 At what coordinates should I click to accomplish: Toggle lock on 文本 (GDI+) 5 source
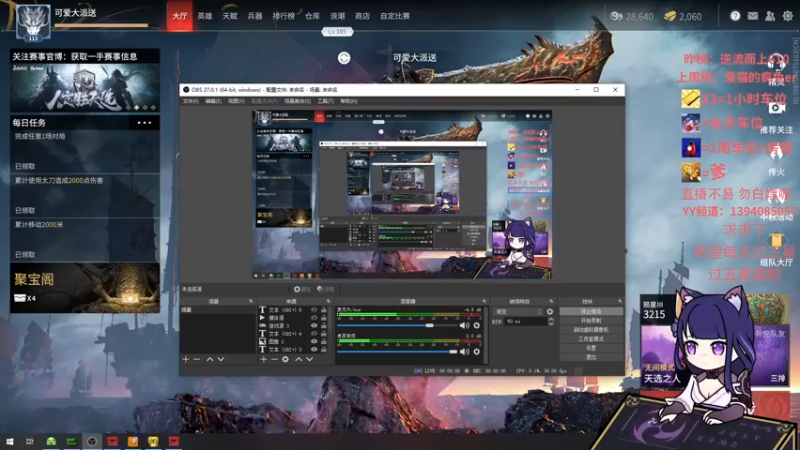point(323,310)
